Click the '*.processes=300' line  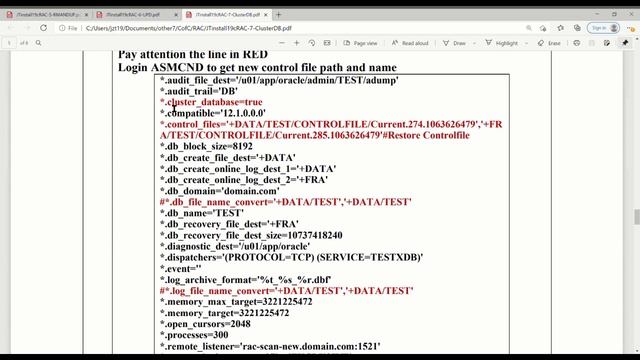point(194,335)
